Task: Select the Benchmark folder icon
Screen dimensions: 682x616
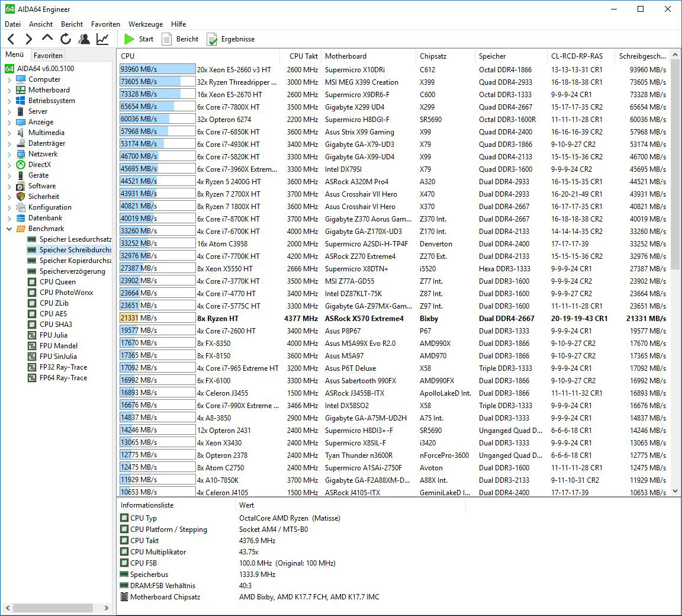Action: pyautogui.click(x=21, y=229)
